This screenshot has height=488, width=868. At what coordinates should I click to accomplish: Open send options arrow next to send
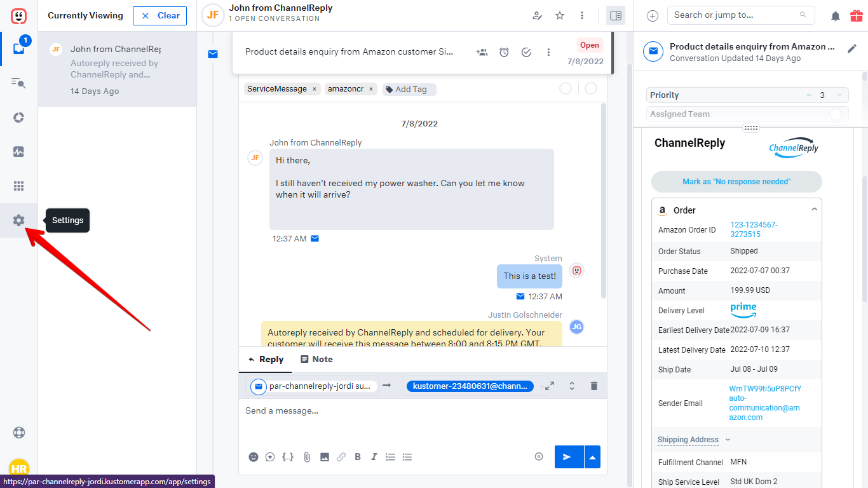coord(592,457)
